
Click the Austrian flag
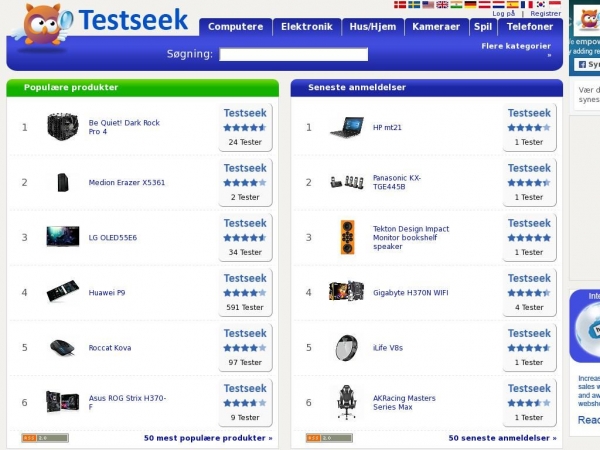pyautogui.click(x=484, y=5)
